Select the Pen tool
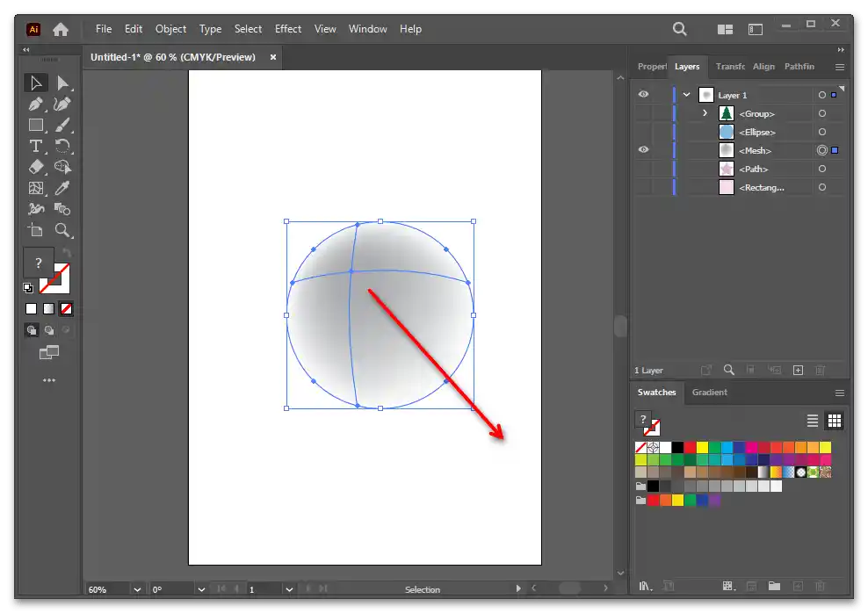868x613 pixels. click(36, 105)
